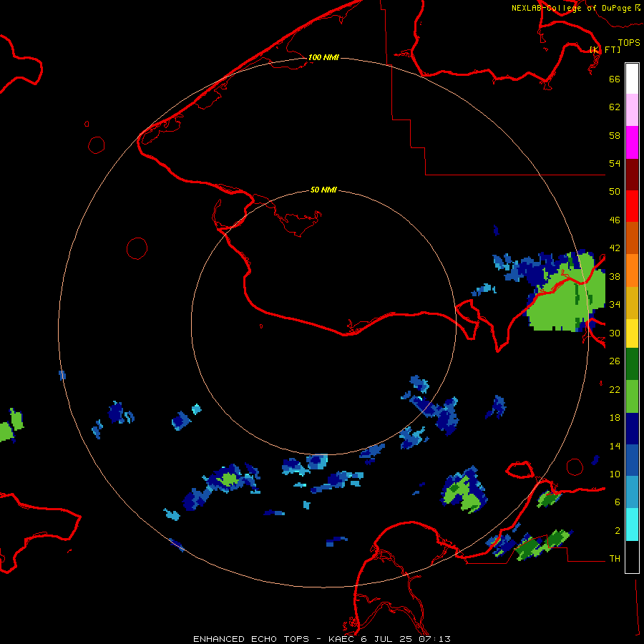This screenshot has height=644, width=644.
Task: Click the gold legend swatch
Action: pos(632,302)
